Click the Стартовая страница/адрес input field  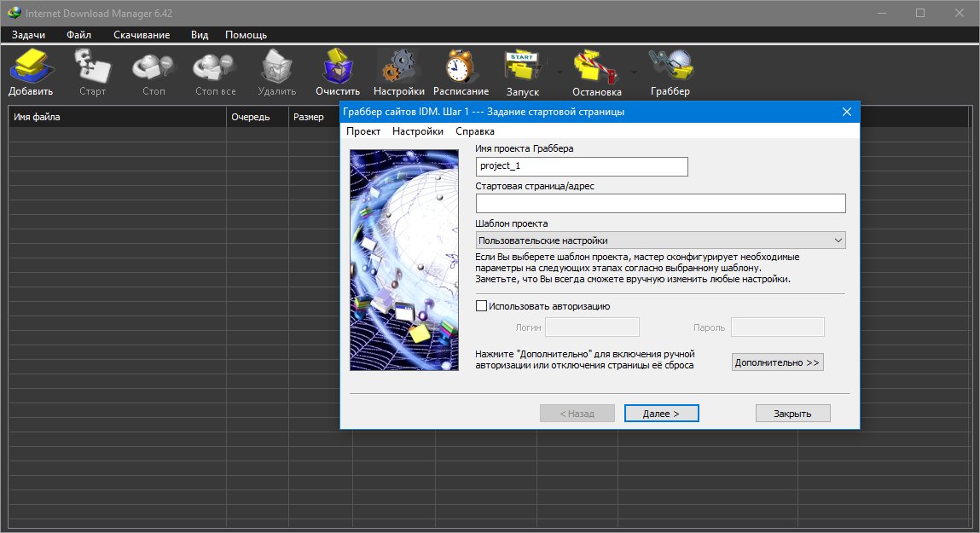click(660, 203)
